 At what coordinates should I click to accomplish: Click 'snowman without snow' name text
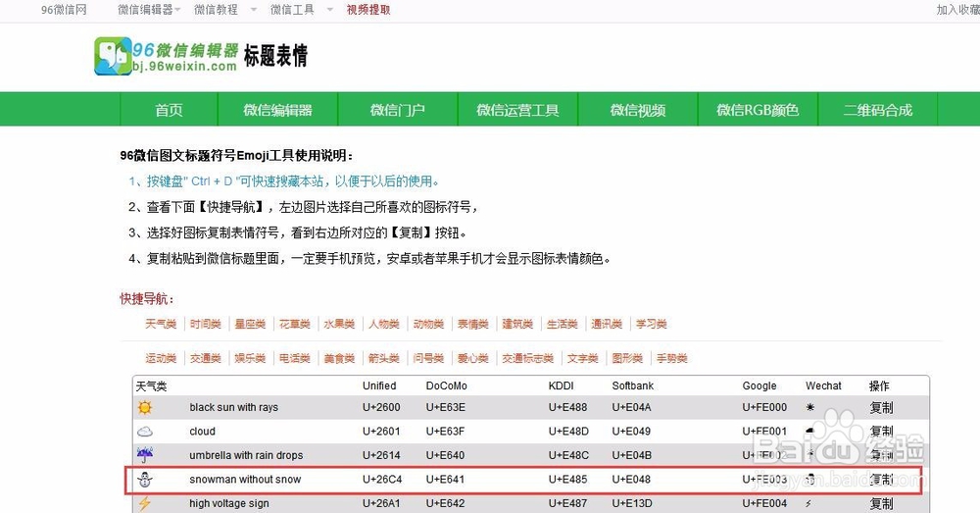(245, 480)
